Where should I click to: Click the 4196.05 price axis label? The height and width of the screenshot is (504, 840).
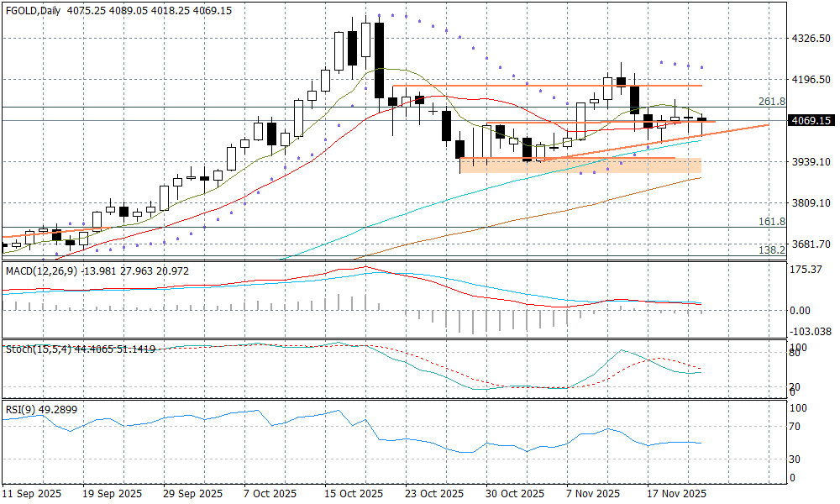811,80
